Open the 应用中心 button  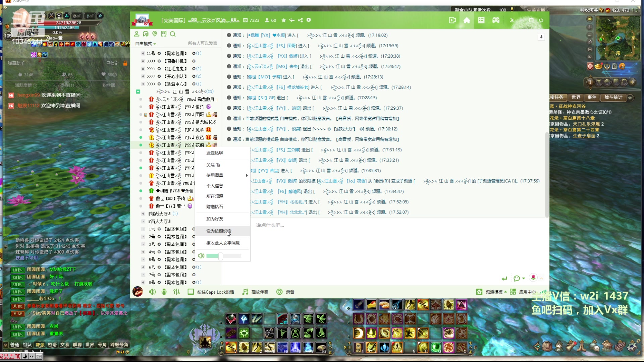[x=523, y=292]
